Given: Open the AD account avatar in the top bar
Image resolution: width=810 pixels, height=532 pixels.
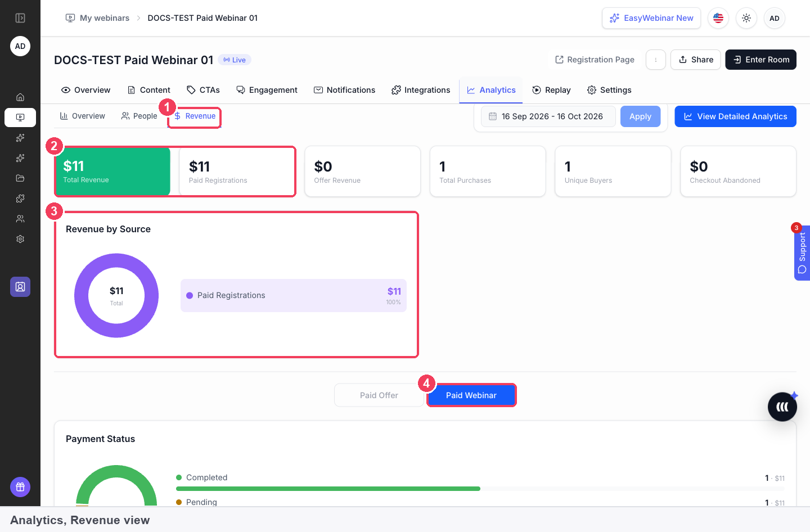Looking at the screenshot, I should click(x=775, y=18).
